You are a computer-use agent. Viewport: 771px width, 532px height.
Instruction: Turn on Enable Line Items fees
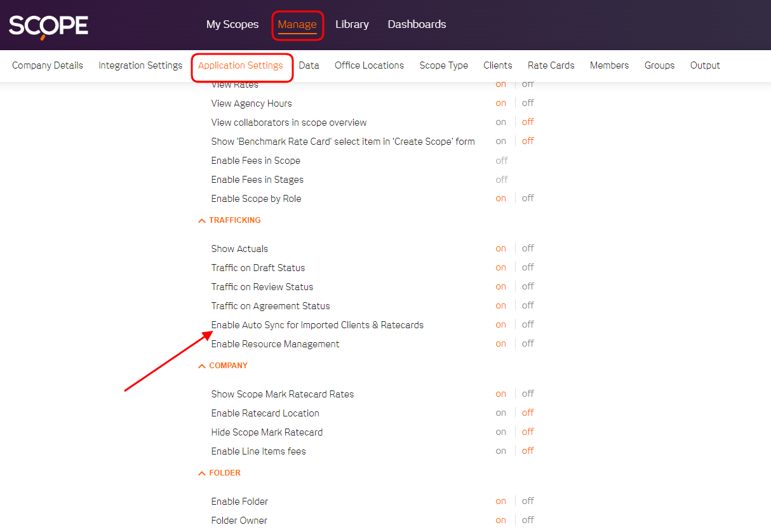point(501,451)
